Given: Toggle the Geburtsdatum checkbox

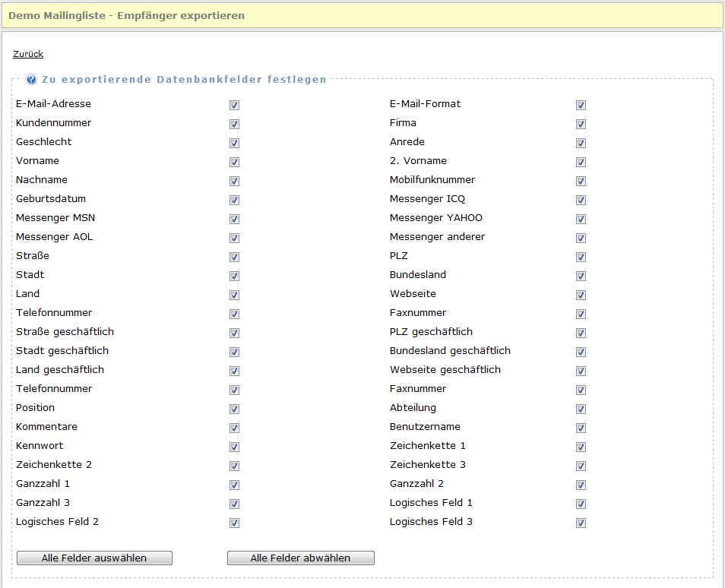Looking at the screenshot, I should (x=234, y=200).
